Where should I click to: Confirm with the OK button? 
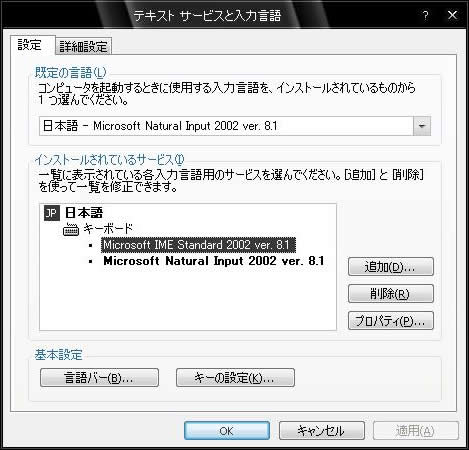(227, 431)
